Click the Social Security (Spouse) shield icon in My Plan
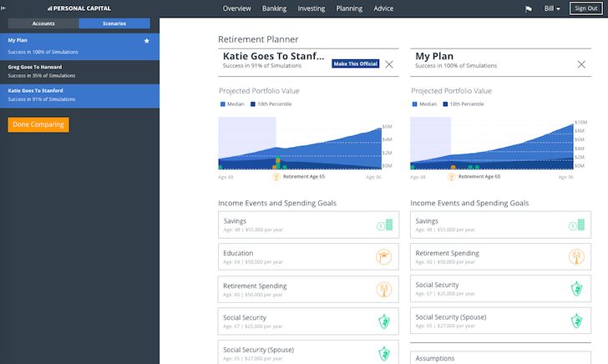Viewport: 608px width, 364px height. coord(576,321)
